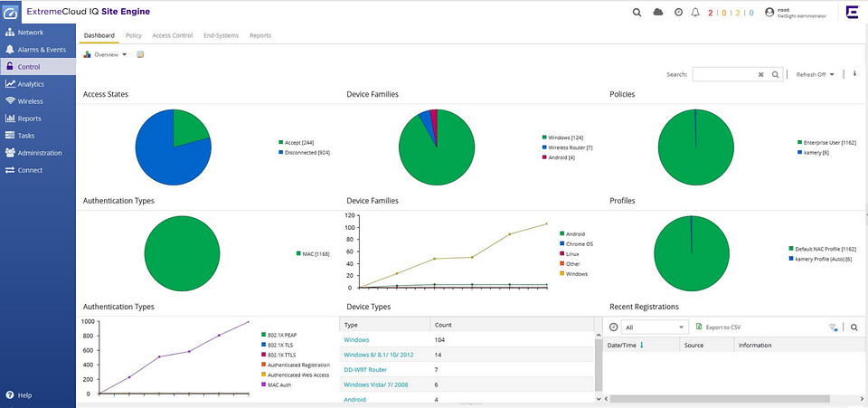Open the Refresh Off dropdown
Screen dimensions: 868x408
click(x=815, y=75)
